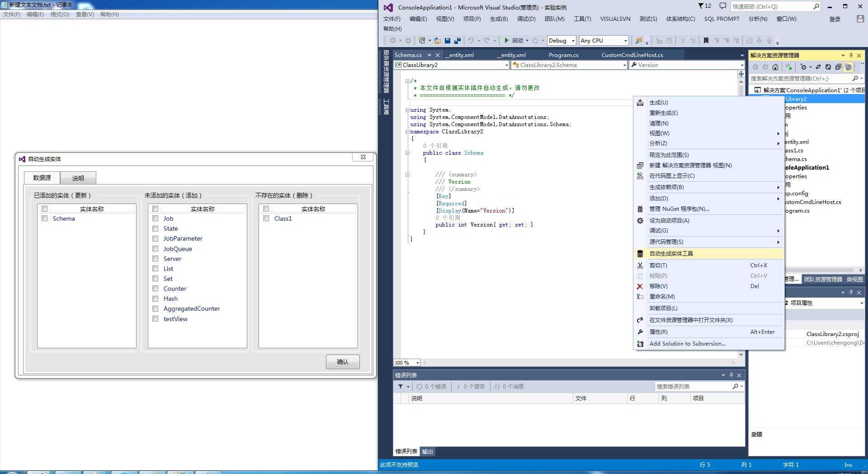Viewport: 868px width, 474px height.
Task: Open the ClassLibrary2.Schema type dropdown
Action: [569, 65]
